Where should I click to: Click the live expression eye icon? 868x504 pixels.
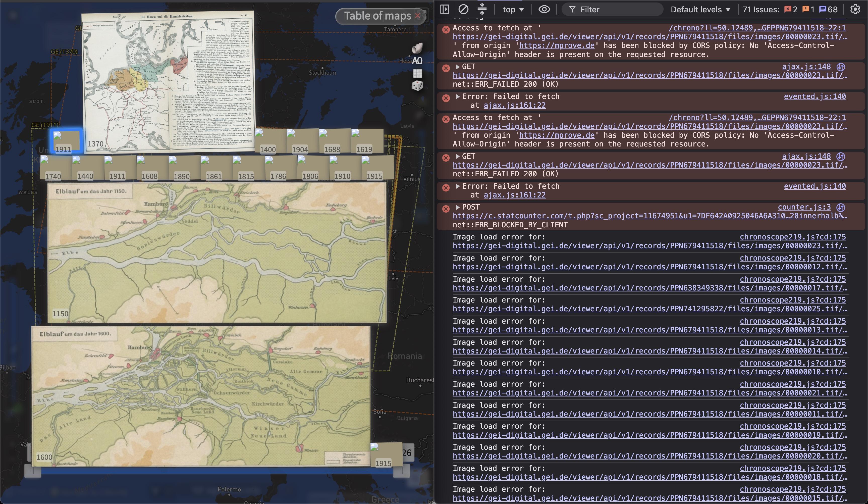(x=544, y=9)
